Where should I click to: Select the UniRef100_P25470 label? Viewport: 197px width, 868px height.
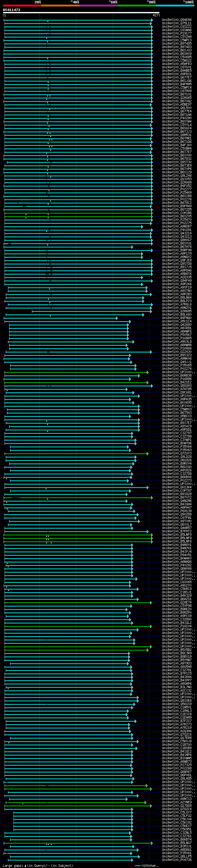pyautogui.click(x=177, y=220)
